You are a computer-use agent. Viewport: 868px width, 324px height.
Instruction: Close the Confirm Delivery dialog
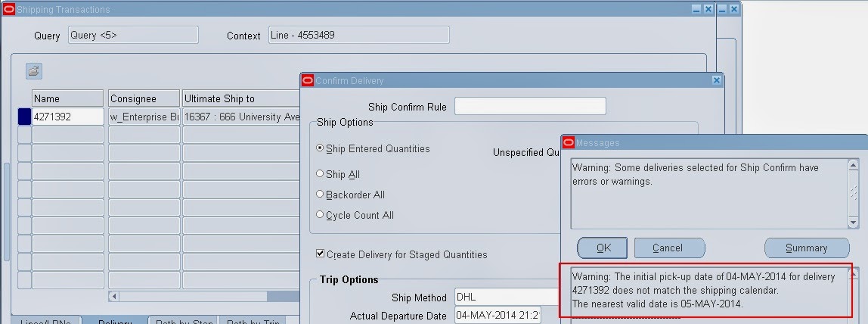coord(716,80)
